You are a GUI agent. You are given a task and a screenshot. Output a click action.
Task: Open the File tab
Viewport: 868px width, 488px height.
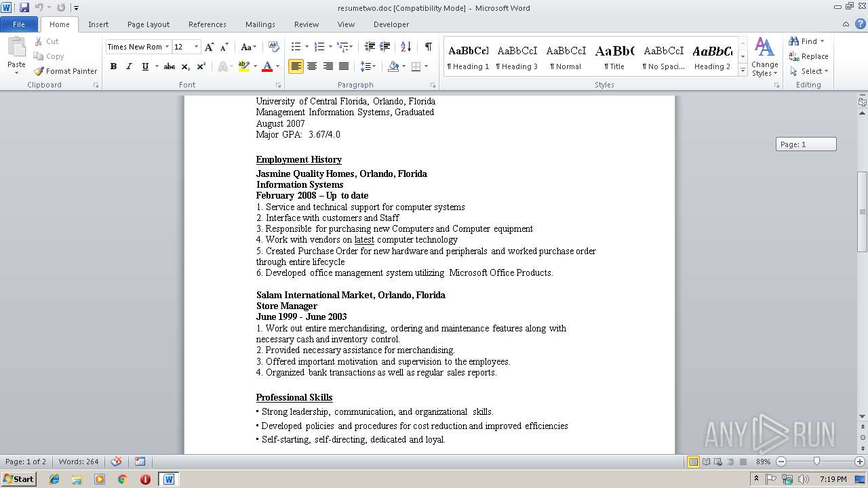pyautogui.click(x=19, y=24)
